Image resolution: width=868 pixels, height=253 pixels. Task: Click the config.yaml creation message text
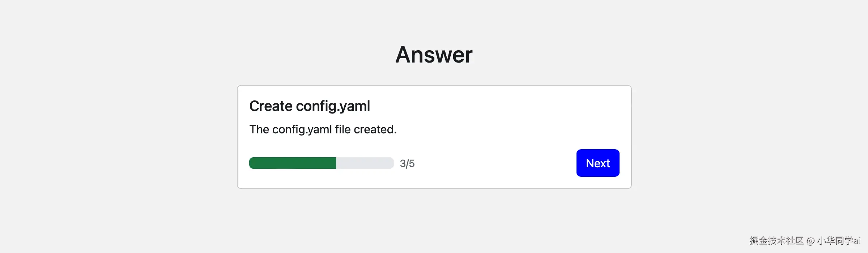(x=323, y=129)
